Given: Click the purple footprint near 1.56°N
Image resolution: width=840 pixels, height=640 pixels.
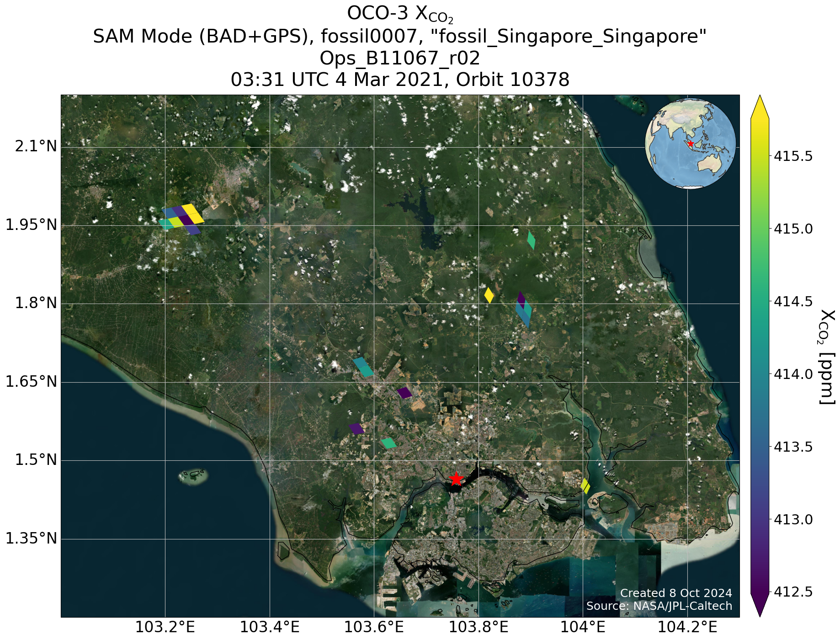Looking at the screenshot, I should [x=356, y=428].
